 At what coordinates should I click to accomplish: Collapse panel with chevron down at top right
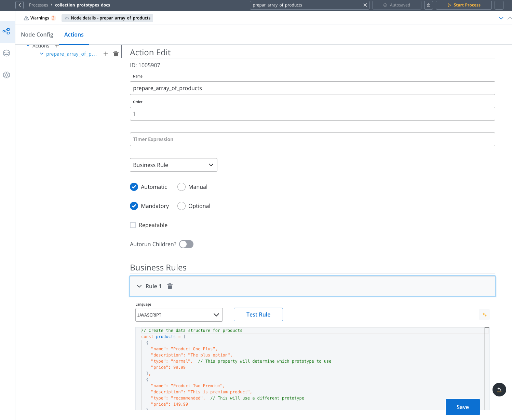(501, 18)
